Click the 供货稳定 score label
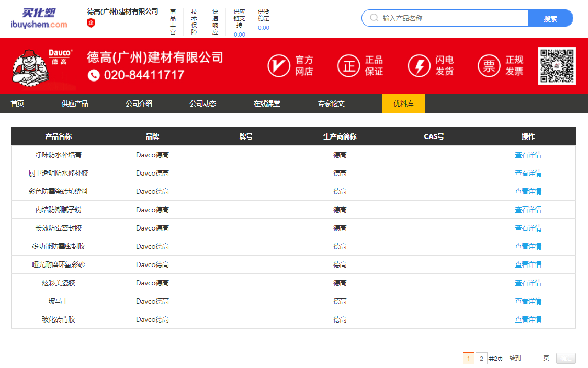Screen dimensions: 588x368 pos(264,15)
